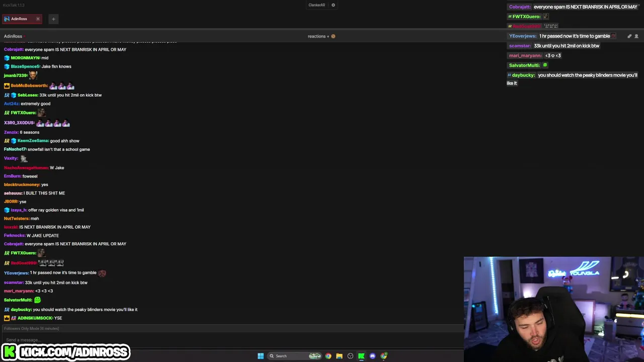644x362 pixels.
Task: Click SalvatorMulti's green emote in the main chat
Action: tap(37, 300)
